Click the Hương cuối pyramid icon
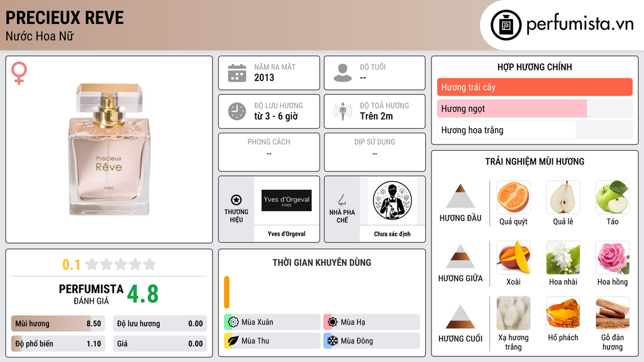Image resolution: width=644 pixels, height=362 pixels. coord(460,317)
